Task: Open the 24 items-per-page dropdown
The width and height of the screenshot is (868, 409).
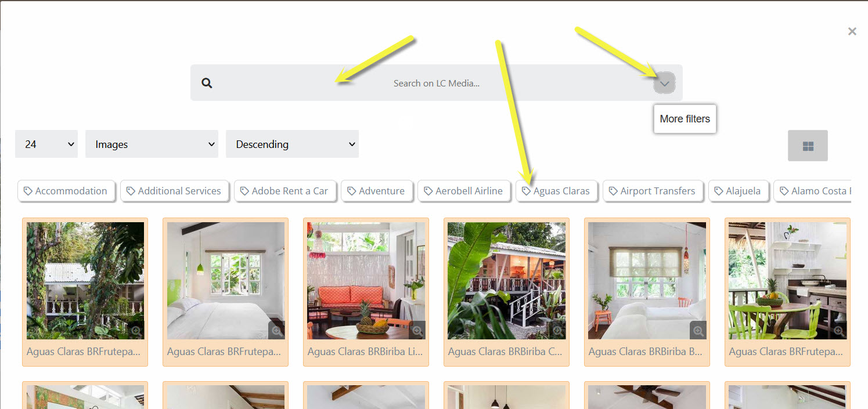Action: coord(46,144)
